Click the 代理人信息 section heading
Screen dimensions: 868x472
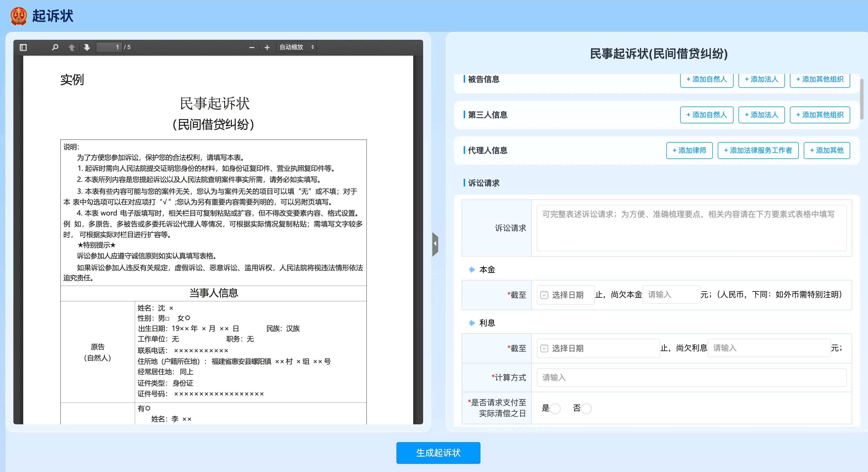pos(488,150)
